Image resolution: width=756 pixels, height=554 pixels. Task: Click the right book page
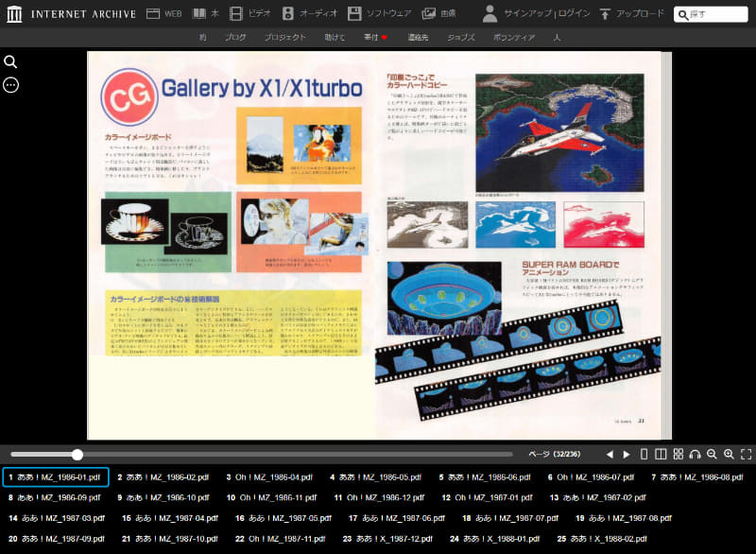(x=520, y=246)
